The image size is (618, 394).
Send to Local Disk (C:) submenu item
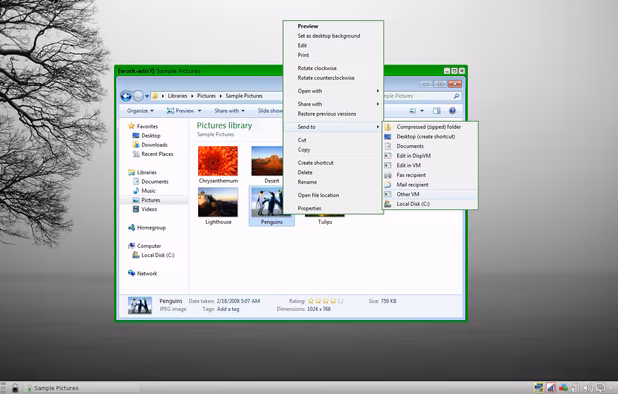pyautogui.click(x=430, y=204)
